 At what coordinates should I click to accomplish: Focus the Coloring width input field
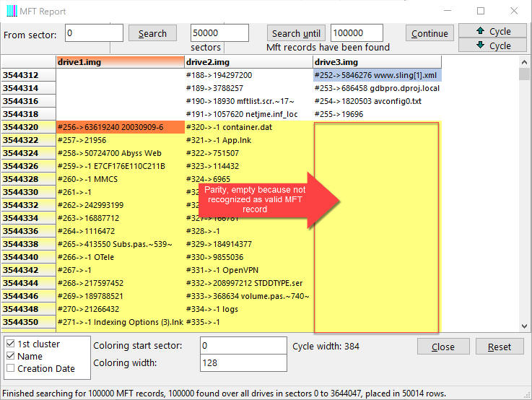point(243,363)
